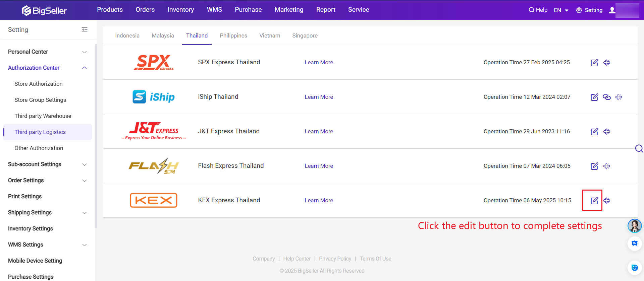Unlink KEX Express Thailand authorization icon

point(607,201)
